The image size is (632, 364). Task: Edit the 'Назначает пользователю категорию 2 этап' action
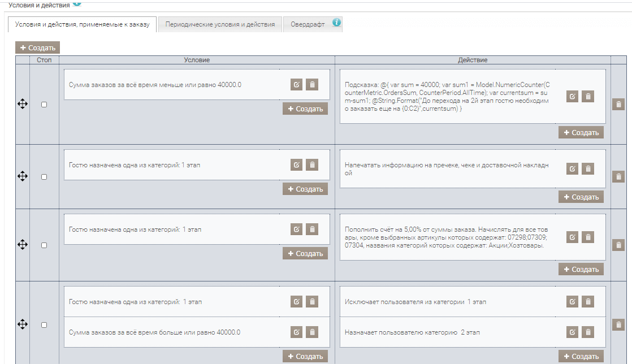pyautogui.click(x=572, y=332)
